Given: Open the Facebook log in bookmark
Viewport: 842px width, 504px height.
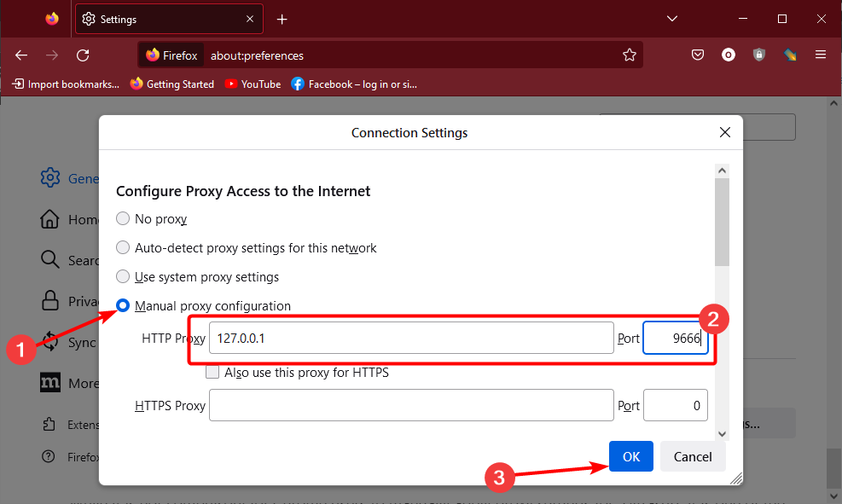Looking at the screenshot, I should 354,84.
